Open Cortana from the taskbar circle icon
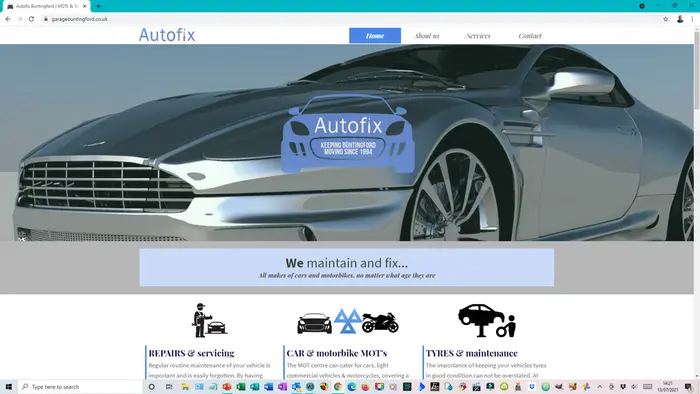 click(x=151, y=387)
